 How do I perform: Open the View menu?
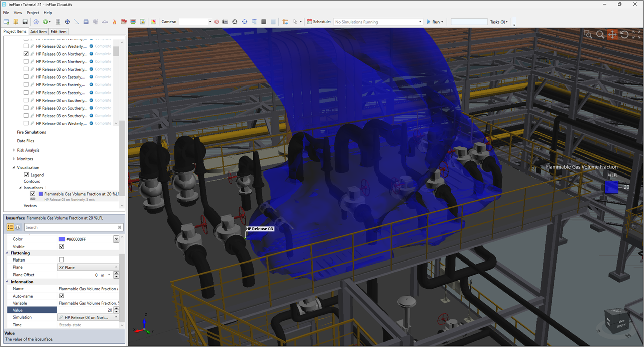point(18,13)
